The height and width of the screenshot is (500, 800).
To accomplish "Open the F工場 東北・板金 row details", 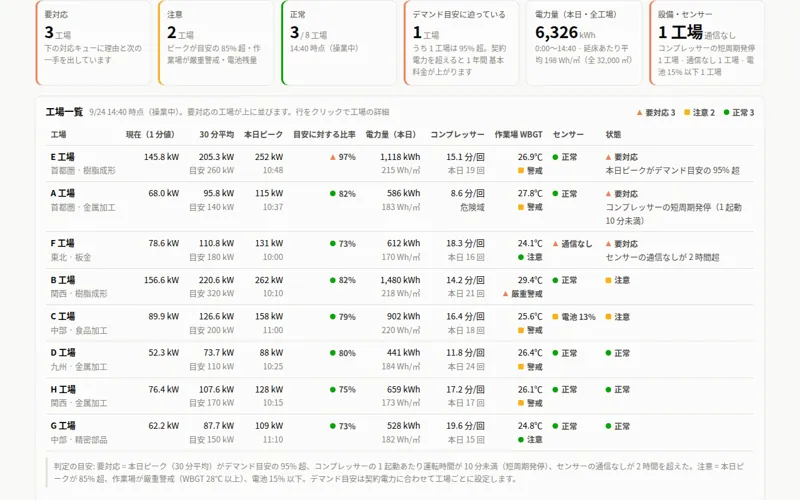I will click(x=399, y=250).
